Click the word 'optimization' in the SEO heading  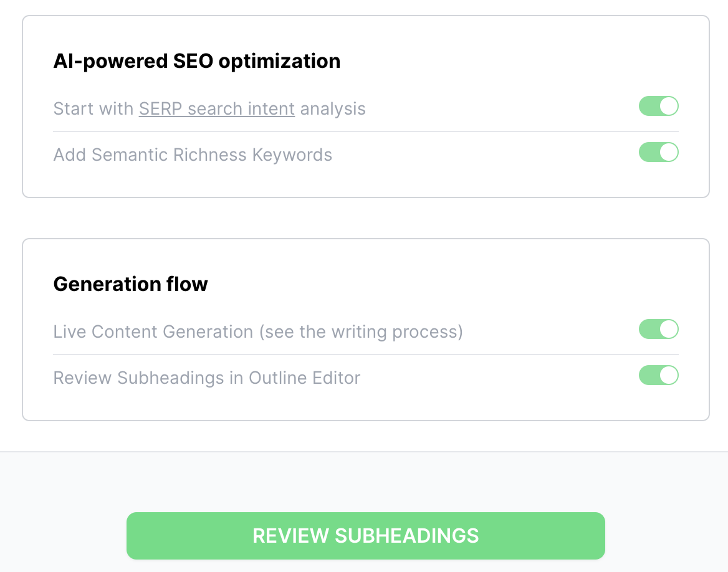[x=279, y=61]
